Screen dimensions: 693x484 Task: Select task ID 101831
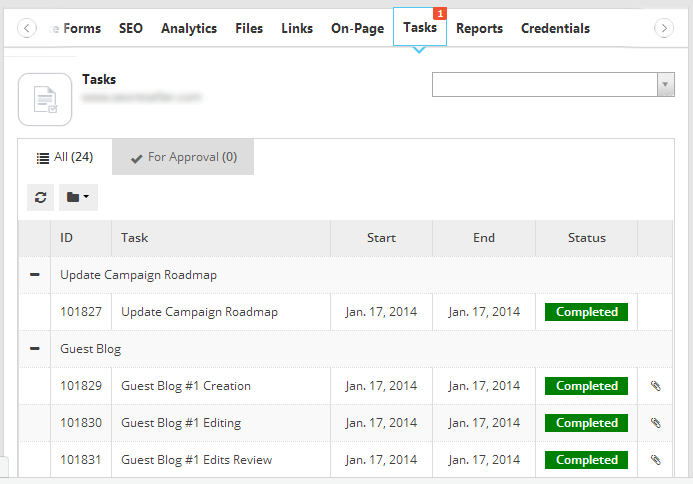81,460
